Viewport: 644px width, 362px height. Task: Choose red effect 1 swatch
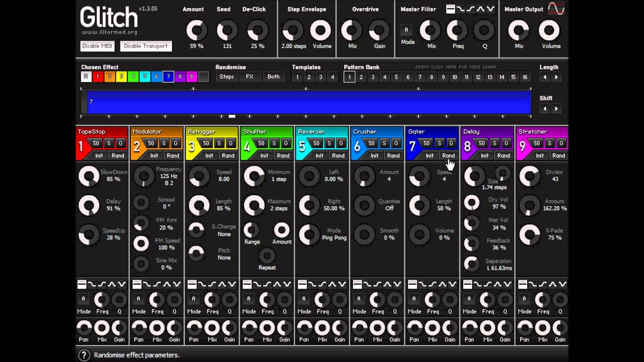pos(98,77)
